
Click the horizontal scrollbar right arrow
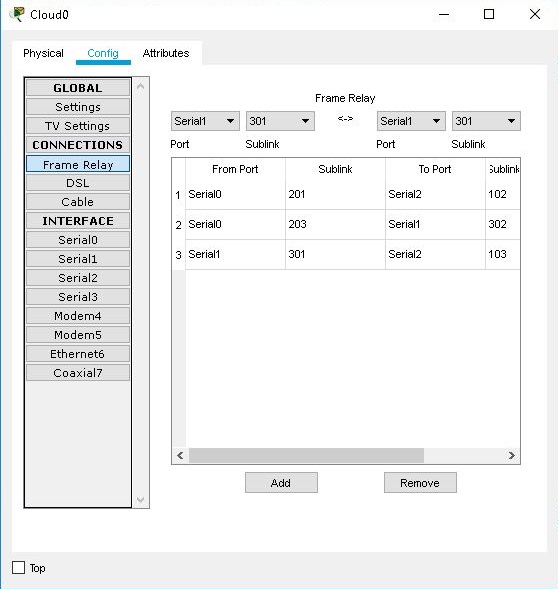coord(511,456)
